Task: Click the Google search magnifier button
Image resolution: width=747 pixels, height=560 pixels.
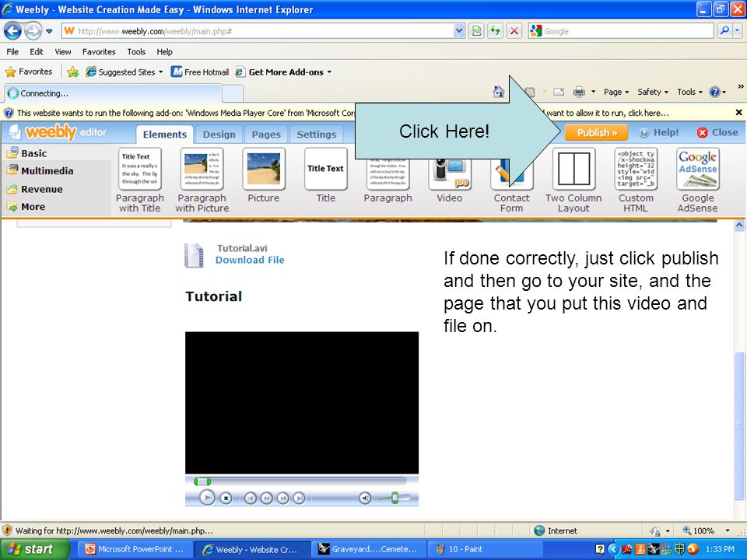Action: click(724, 31)
